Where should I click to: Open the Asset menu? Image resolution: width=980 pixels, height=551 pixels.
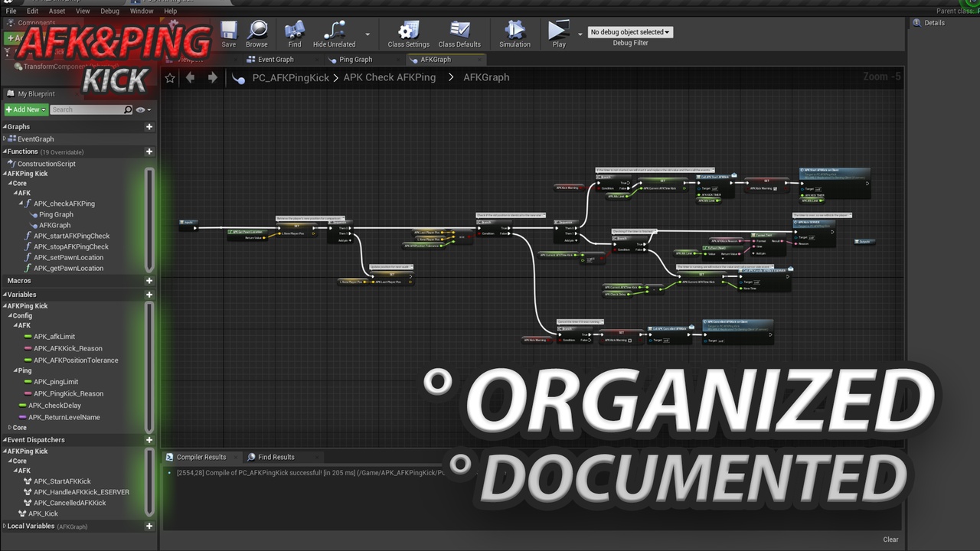(57, 11)
